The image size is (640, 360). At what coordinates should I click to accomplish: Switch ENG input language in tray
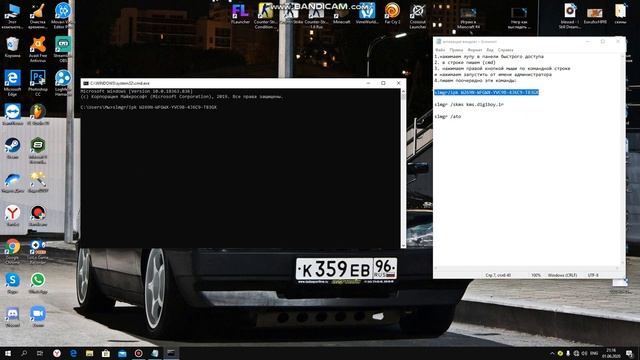coord(594,353)
